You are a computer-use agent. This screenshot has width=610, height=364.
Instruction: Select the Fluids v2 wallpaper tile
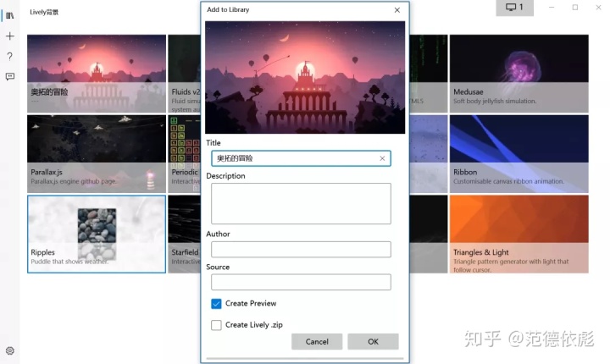pos(185,74)
